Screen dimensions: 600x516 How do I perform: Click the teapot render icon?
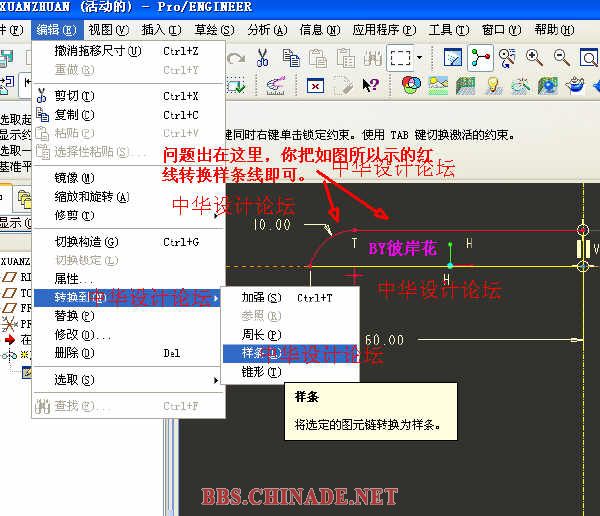pos(575,85)
